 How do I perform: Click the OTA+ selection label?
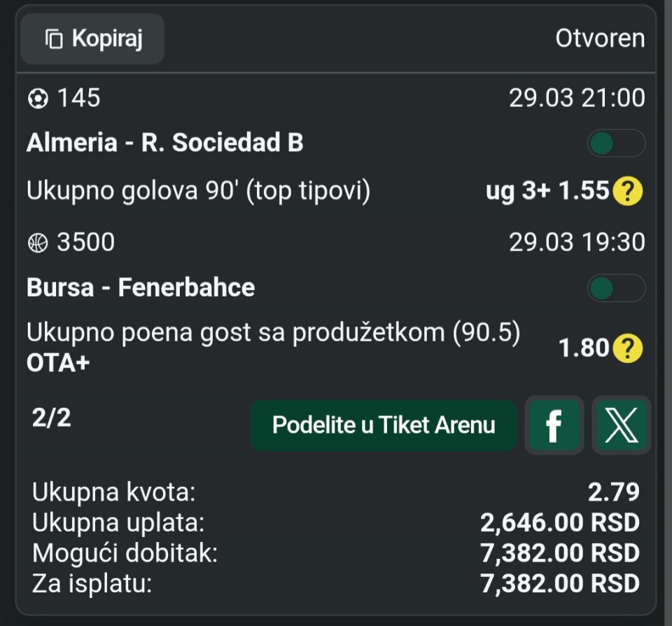click(57, 364)
